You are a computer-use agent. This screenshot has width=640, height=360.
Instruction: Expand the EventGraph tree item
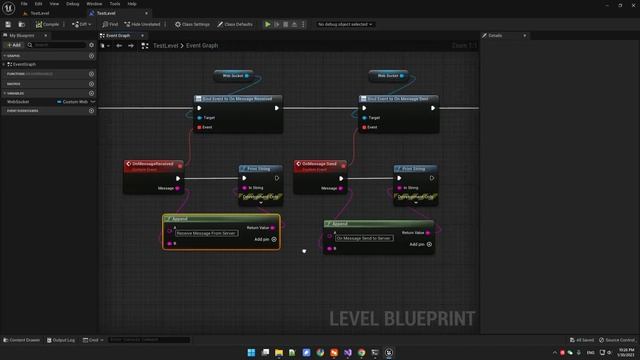4,64
